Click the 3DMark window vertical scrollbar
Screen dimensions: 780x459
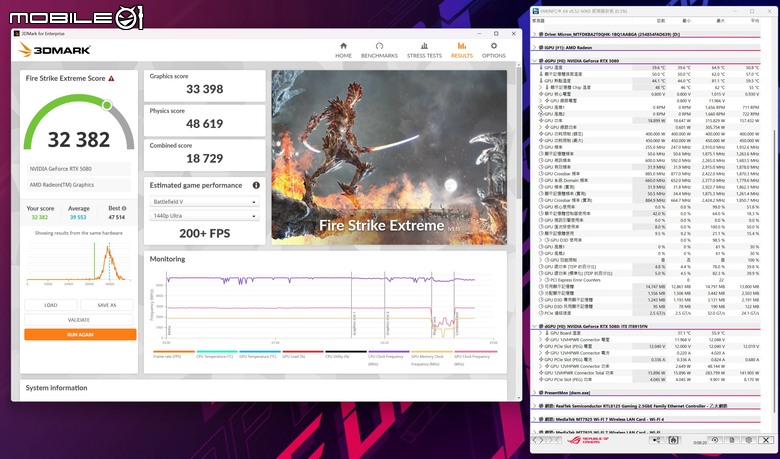point(519,134)
